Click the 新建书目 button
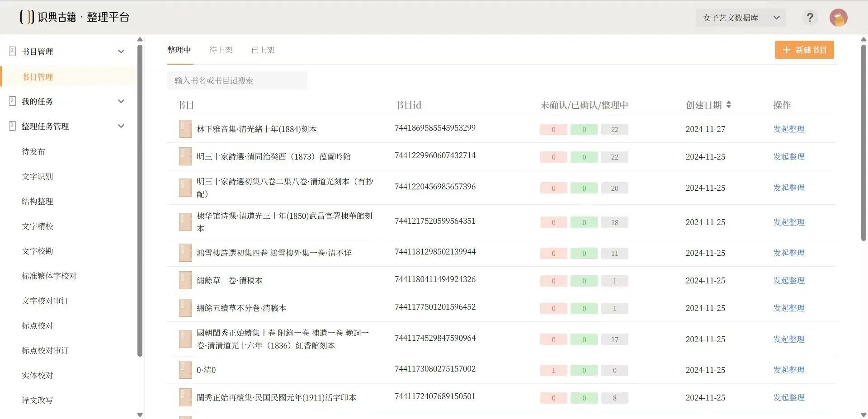 pos(804,50)
